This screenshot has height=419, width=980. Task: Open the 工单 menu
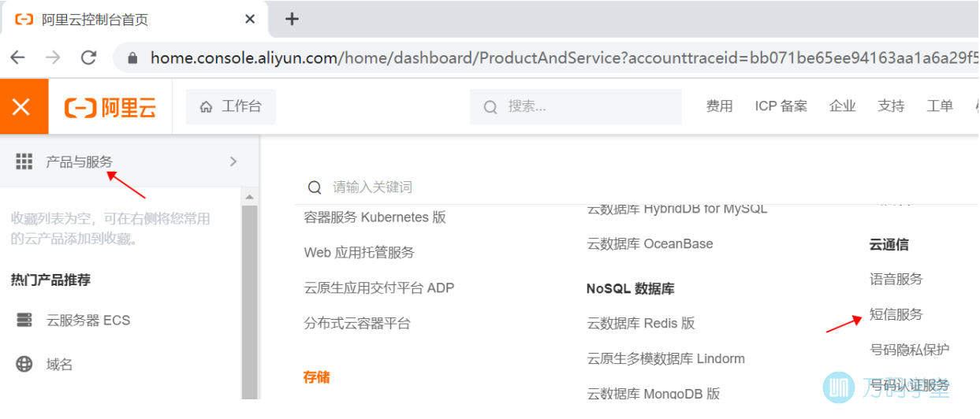(940, 106)
